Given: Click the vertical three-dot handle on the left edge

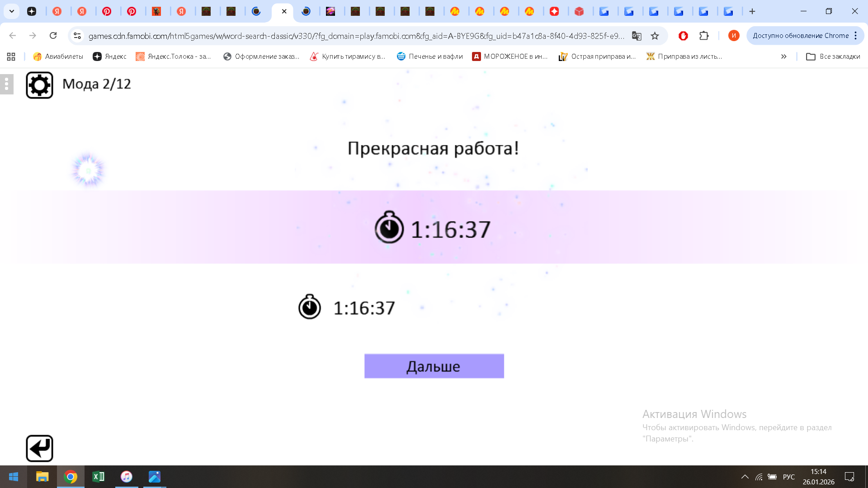Looking at the screenshot, I should pyautogui.click(x=6, y=84).
